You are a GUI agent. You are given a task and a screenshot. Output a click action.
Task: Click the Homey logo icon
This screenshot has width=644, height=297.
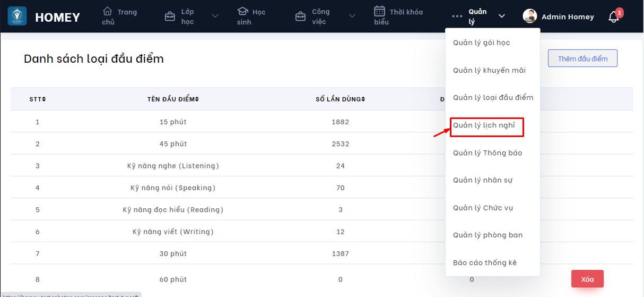[x=17, y=16]
